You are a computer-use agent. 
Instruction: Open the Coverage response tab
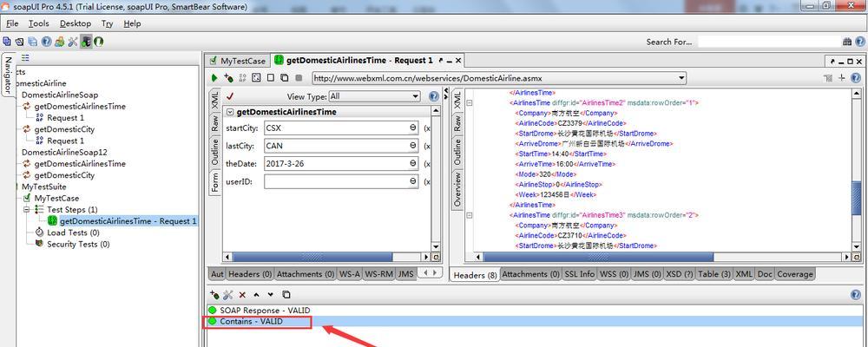coord(795,274)
